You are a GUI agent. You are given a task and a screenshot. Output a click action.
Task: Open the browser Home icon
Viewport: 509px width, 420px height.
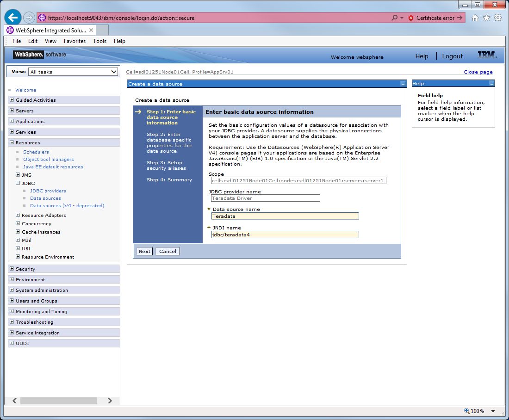[x=475, y=18]
